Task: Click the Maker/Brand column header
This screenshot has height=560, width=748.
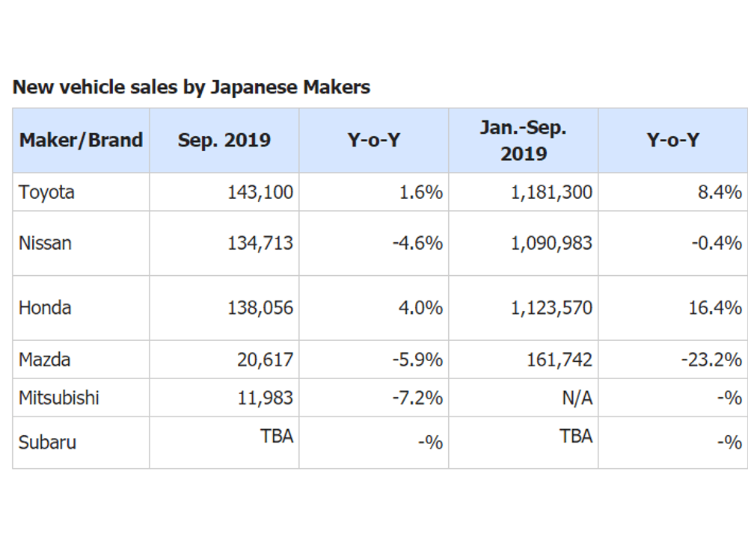Action: tap(81, 141)
